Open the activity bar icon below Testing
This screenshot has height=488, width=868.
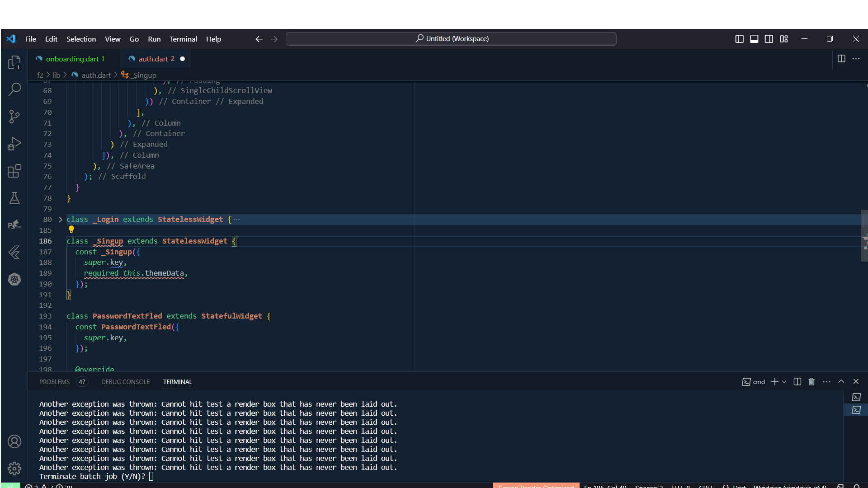[x=14, y=225]
